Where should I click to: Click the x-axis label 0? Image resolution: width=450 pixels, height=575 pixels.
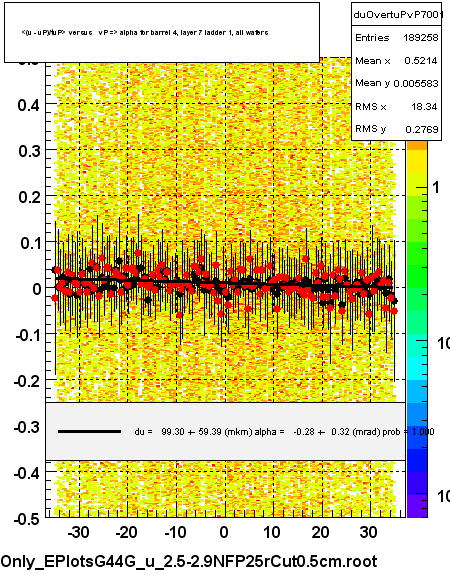pyautogui.click(x=224, y=532)
